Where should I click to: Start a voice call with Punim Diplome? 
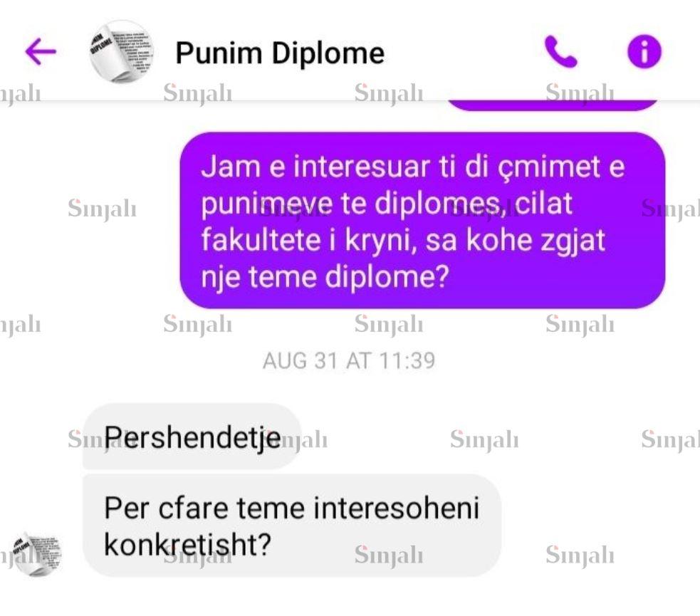tap(560, 52)
